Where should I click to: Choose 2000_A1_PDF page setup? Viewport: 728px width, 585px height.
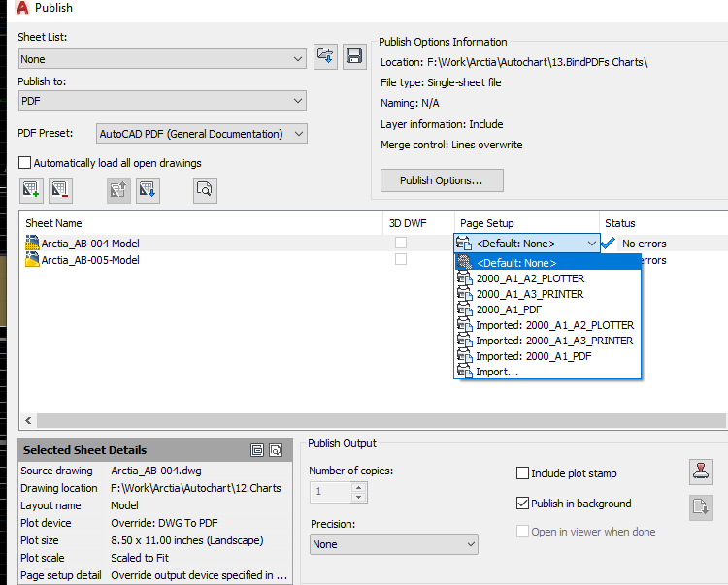pos(547,309)
